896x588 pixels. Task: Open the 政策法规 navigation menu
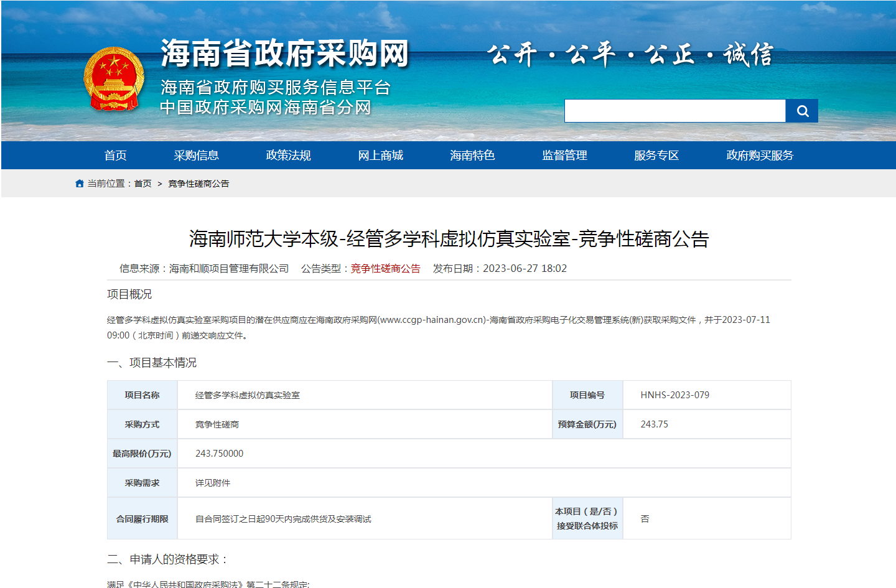(x=289, y=156)
